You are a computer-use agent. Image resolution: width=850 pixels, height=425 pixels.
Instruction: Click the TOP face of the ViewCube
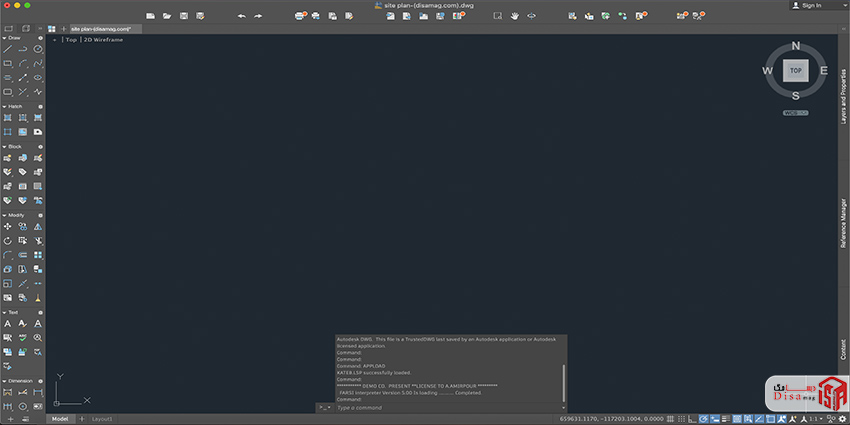796,71
